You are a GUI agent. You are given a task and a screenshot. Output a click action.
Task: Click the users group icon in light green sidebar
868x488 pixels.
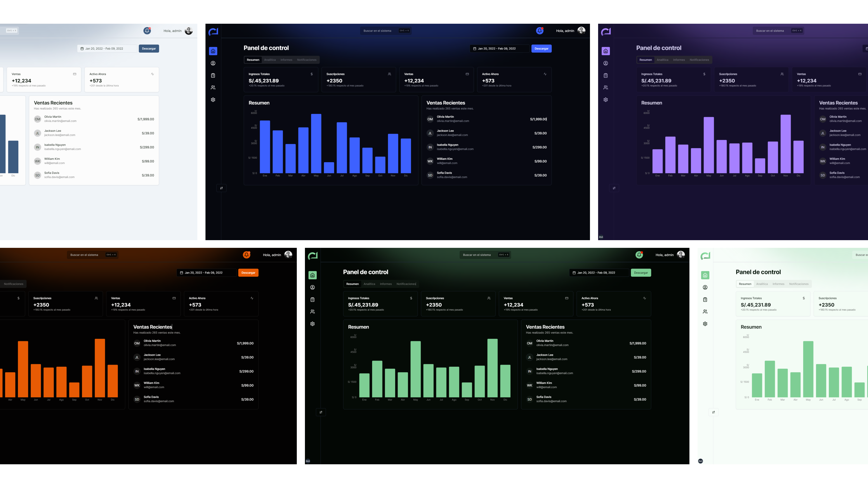point(705,312)
